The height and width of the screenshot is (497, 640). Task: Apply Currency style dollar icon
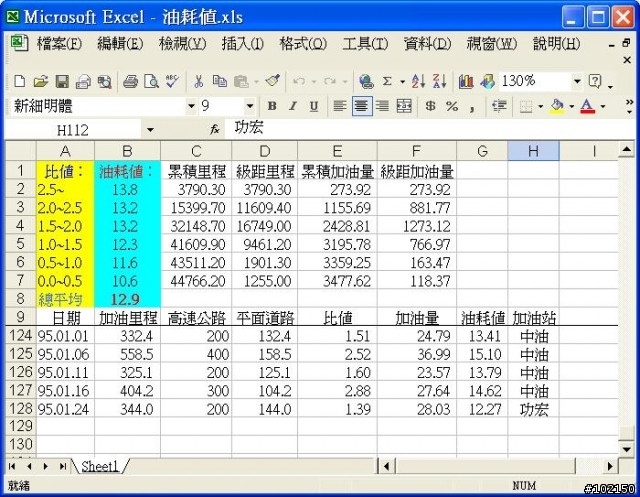coord(430,106)
